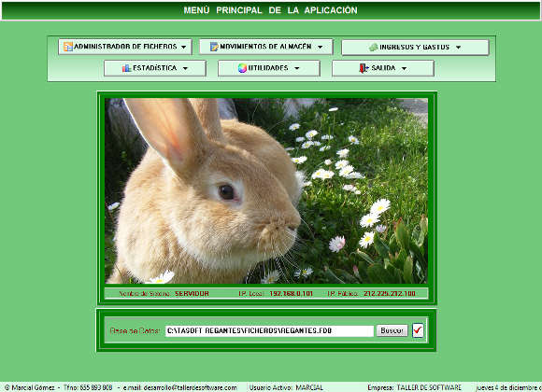Click the Utilidades color wheel icon
Image resolution: width=542 pixels, height=392 pixels.
(x=242, y=68)
